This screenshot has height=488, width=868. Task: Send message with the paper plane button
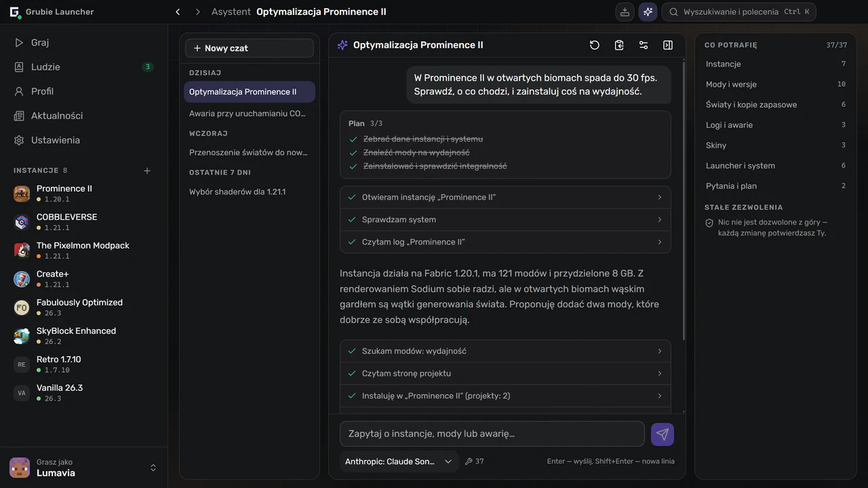(x=663, y=434)
